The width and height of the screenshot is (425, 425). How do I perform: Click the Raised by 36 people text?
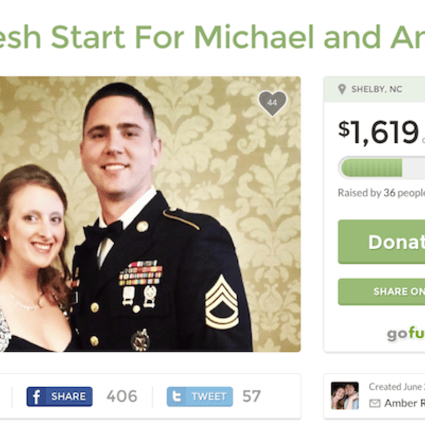[381, 193]
